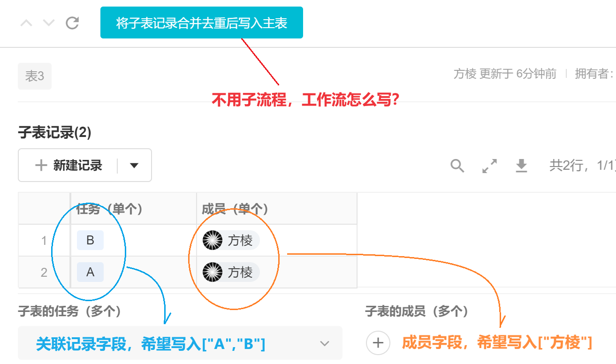Click the refresh icon
Viewport: 616px width, 364px height.
tap(72, 23)
